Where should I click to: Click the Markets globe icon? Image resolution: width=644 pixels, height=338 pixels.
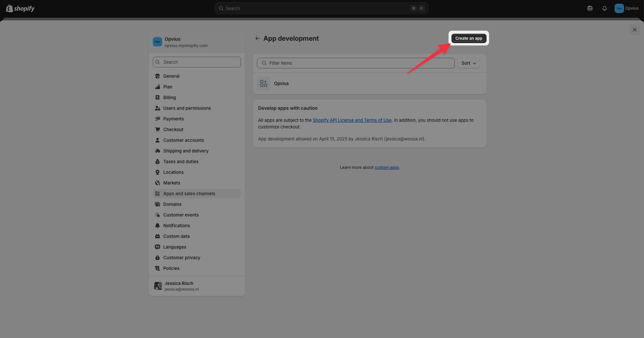coord(157,183)
